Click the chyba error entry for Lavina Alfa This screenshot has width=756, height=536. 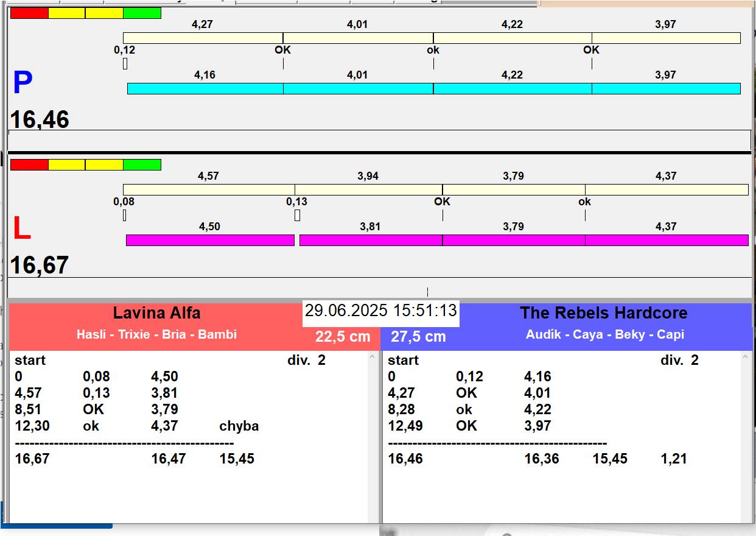[x=239, y=426]
